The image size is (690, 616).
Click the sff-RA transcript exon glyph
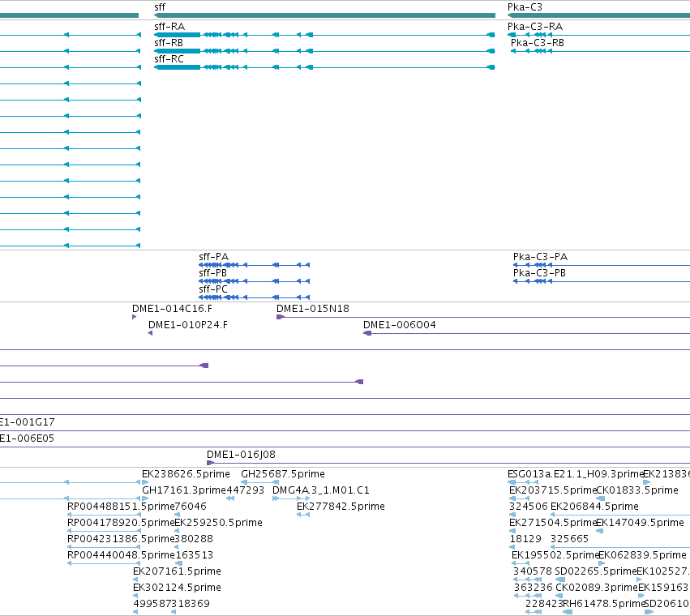[178, 35]
